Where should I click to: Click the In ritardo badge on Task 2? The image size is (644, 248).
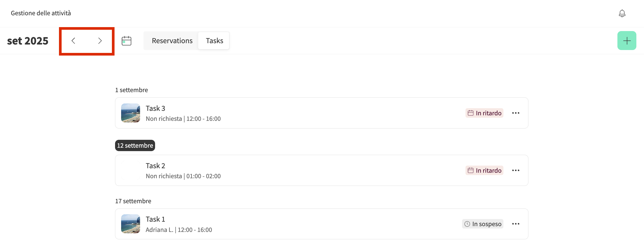tap(484, 170)
